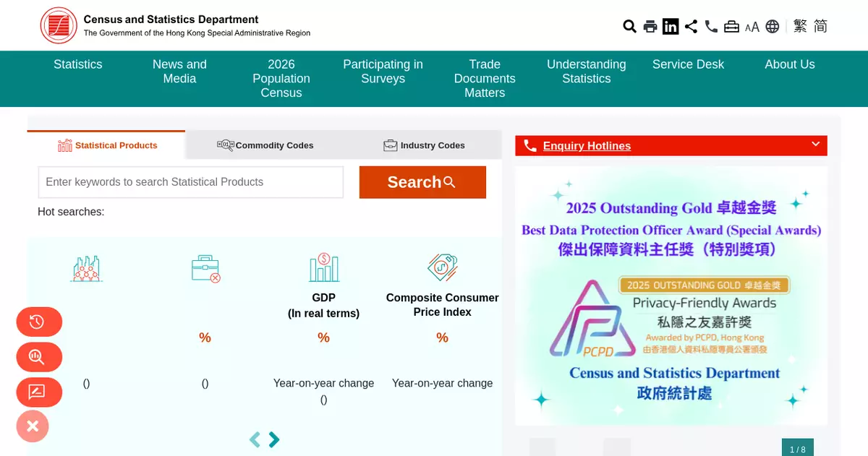Open the feedback floating button
Screen dimensions: 868x456
pyautogui.click(x=39, y=392)
